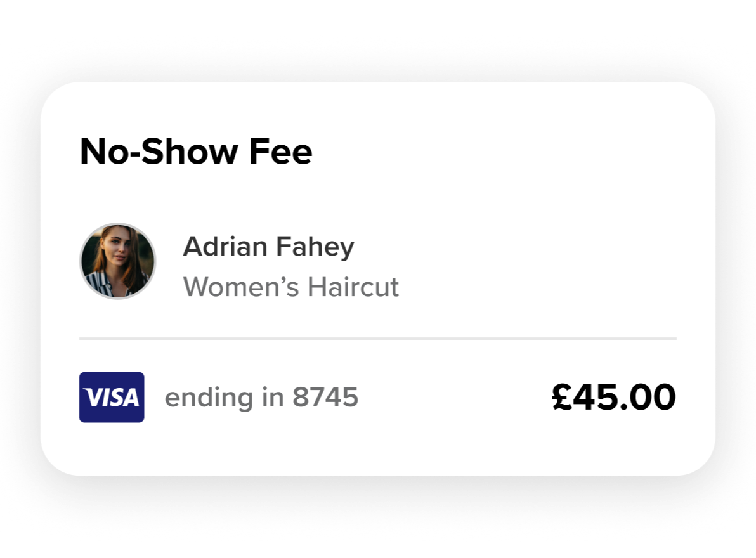Click the text ending in 8745
Screen dimensions: 756x558
tap(261, 398)
